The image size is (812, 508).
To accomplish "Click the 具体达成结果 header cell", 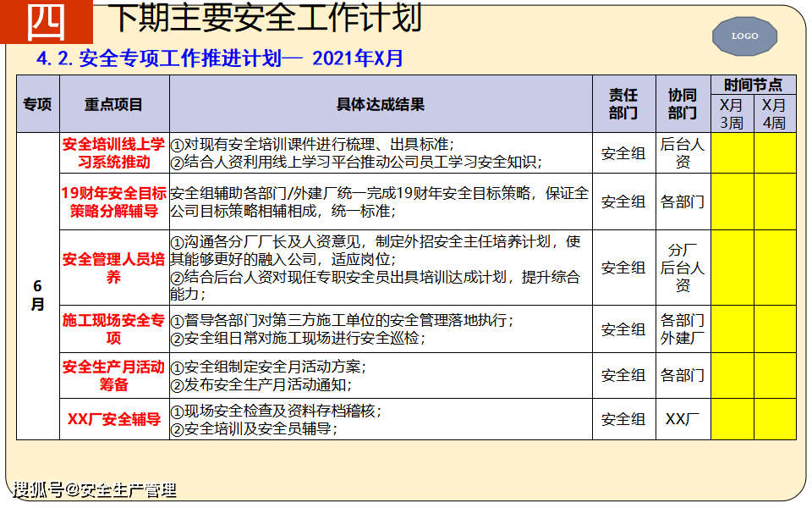I will (x=381, y=104).
